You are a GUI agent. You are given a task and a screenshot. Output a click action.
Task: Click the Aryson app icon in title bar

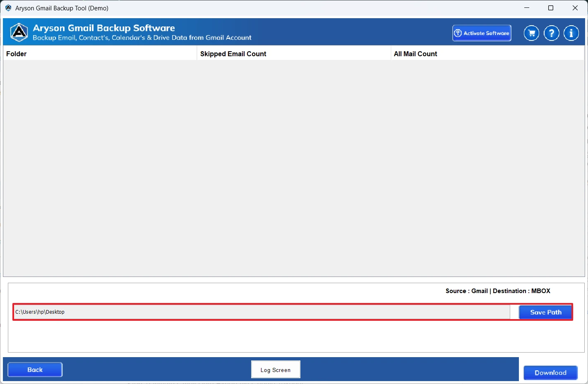click(x=8, y=8)
